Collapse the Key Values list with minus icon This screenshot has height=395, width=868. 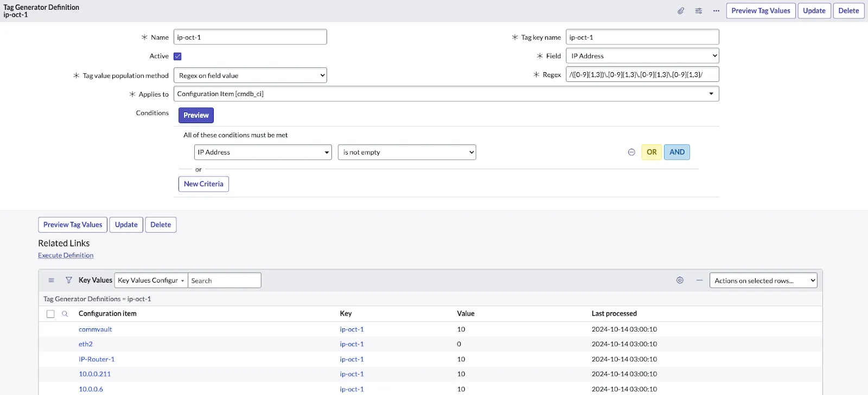tap(699, 281)
